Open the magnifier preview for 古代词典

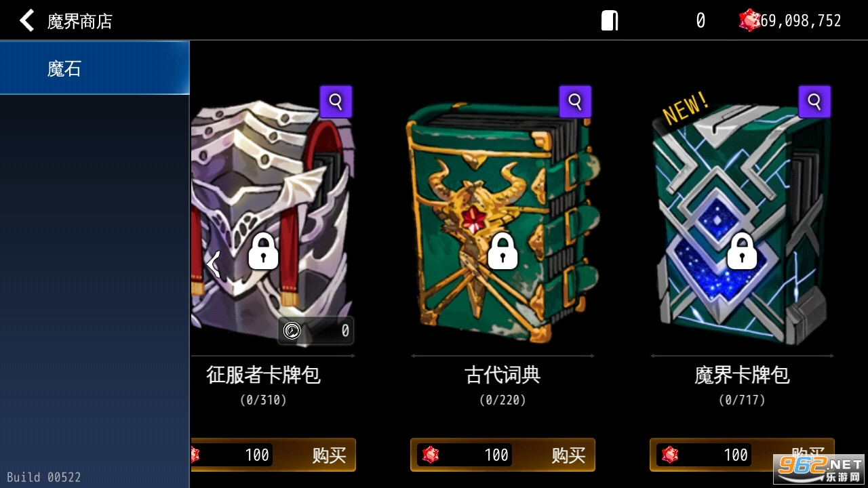pos(575,102)
